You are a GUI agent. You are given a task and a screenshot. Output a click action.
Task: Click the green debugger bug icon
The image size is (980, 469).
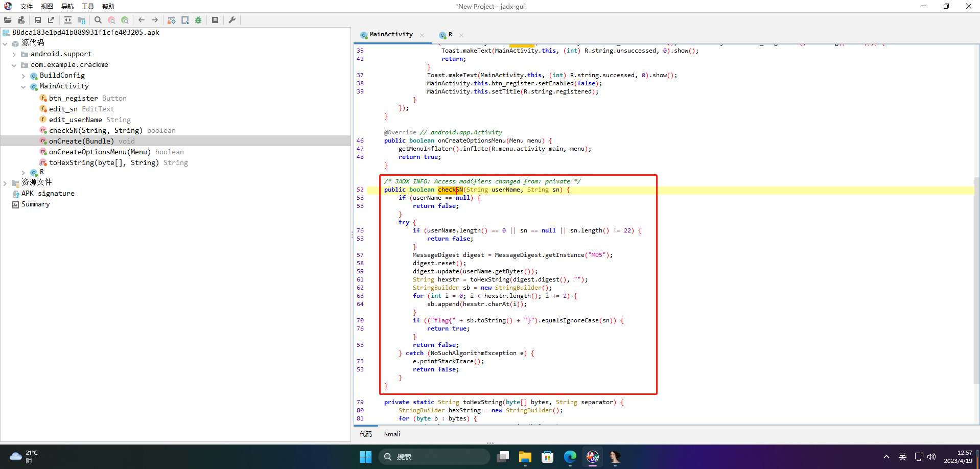click(x=198, y=20)
